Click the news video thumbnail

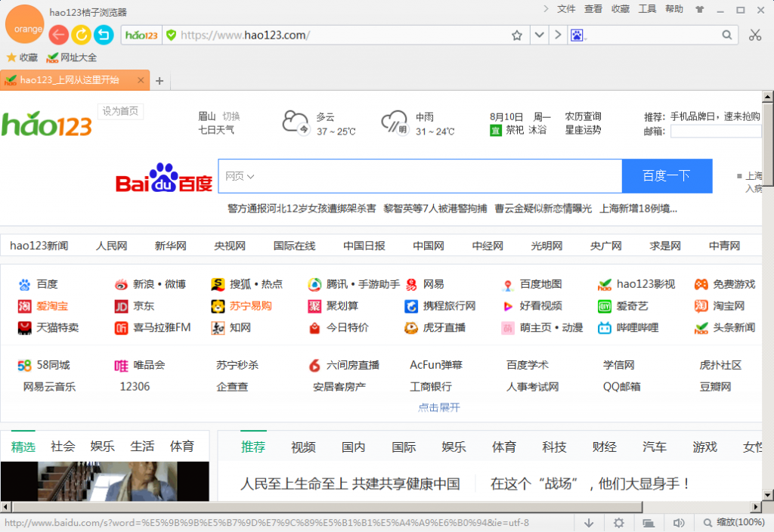click(x=104, y=481)
